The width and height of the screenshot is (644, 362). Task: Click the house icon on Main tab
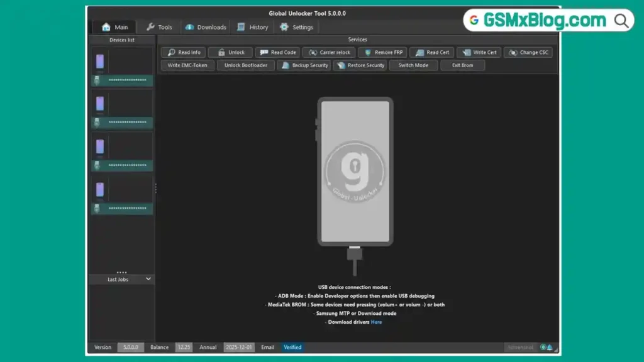pos(106,27)
